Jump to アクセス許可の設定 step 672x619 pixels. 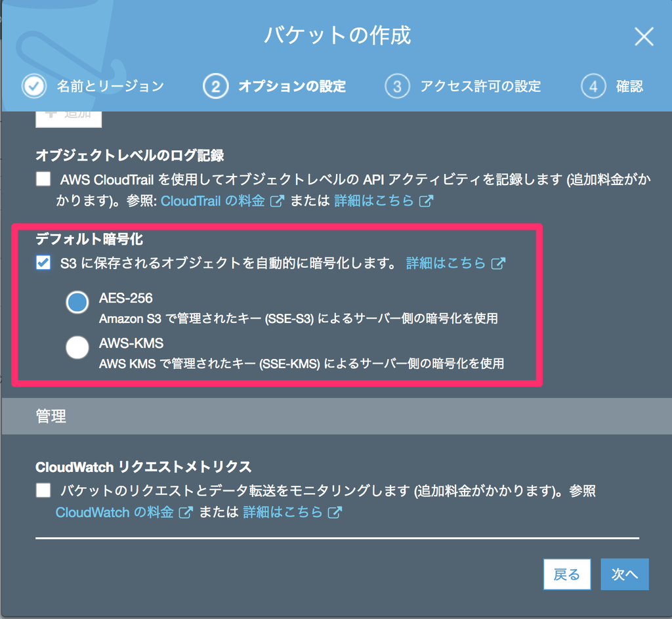480,86
